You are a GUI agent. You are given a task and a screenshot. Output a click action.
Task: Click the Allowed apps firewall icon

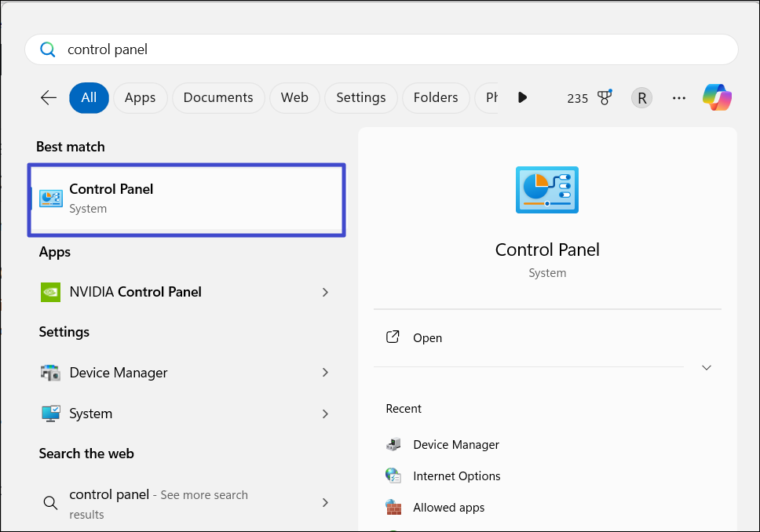point(393,507)
